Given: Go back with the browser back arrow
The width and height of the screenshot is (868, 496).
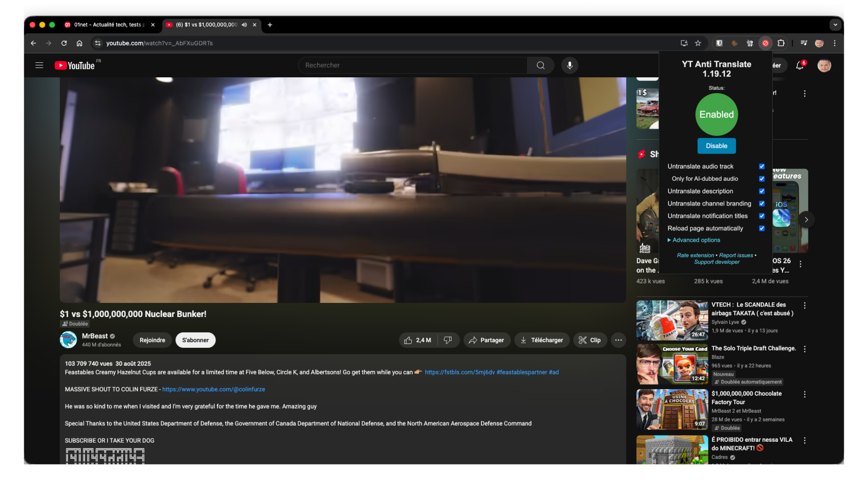Looking at the screenshot, I should point(33,43).
